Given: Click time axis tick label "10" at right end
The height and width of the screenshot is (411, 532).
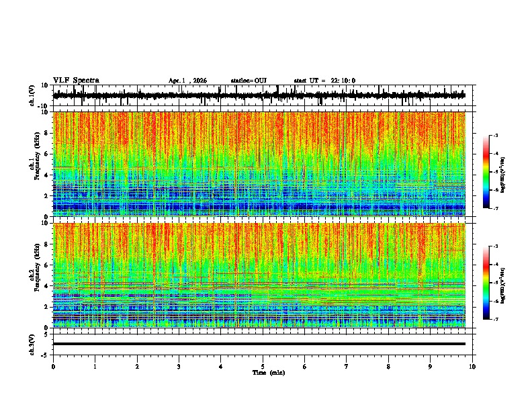Looking at the screenshot, I should 472,367.
